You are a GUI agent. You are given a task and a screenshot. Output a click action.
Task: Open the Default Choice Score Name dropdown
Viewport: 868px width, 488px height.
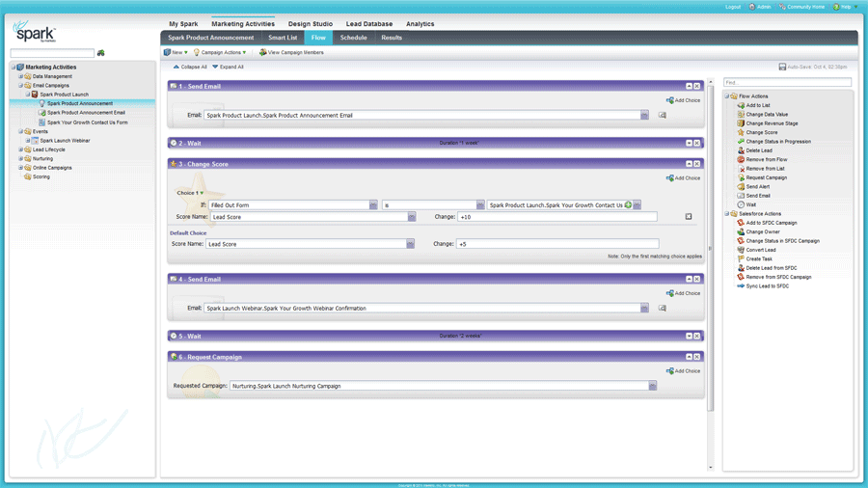pos(410,244)
